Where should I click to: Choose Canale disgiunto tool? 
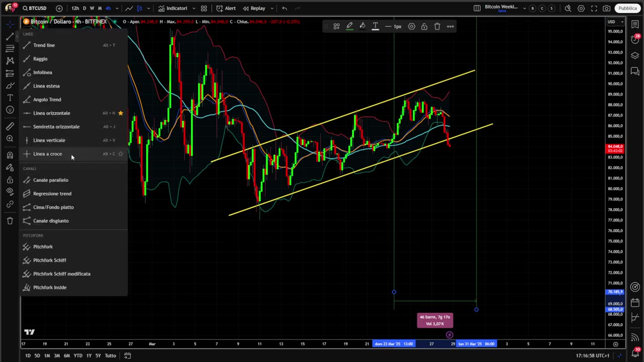(x=74, y=221)
